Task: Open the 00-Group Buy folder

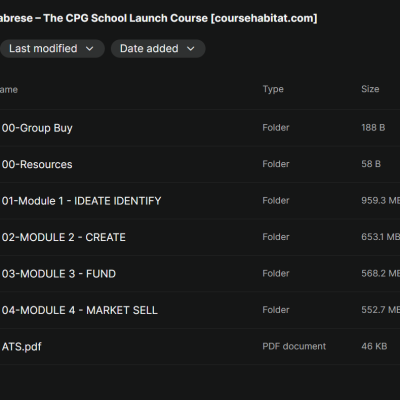Action: click(37, 128)
